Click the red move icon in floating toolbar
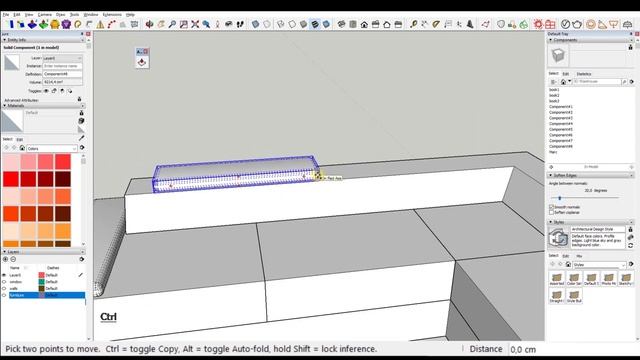The width and height of the screenshot is (640, 360). [142, 62]
